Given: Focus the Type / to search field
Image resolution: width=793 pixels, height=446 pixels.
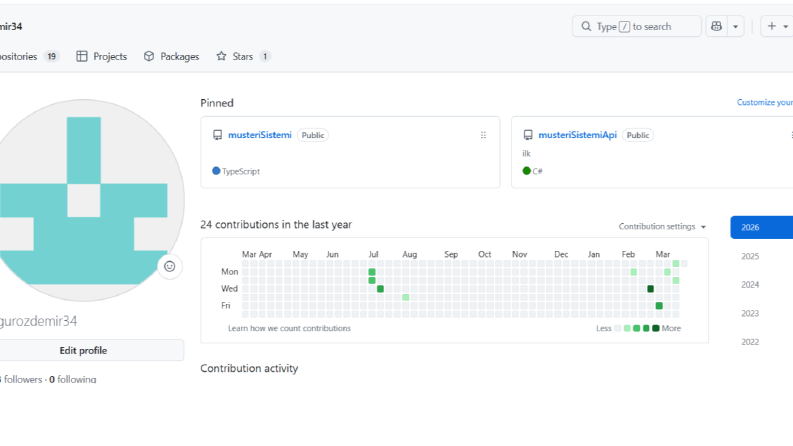Looking at the screenshot, I should pos(637,26).
